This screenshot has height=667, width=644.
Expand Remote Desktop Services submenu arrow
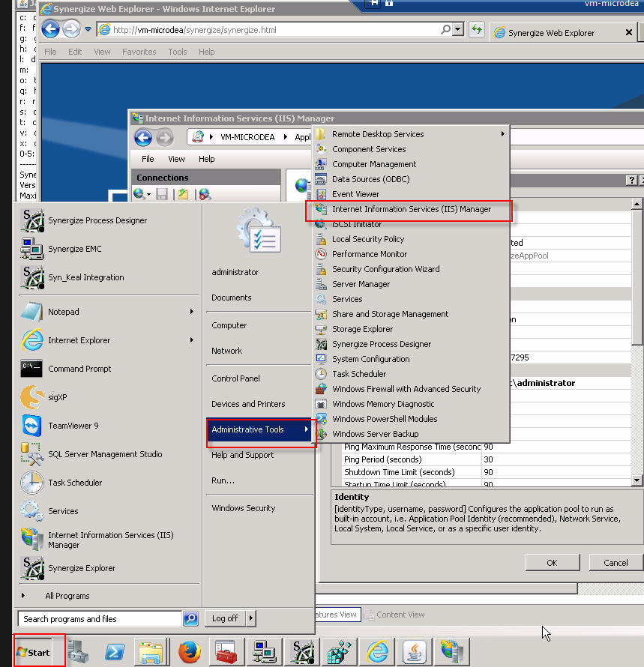coord(503,133)
